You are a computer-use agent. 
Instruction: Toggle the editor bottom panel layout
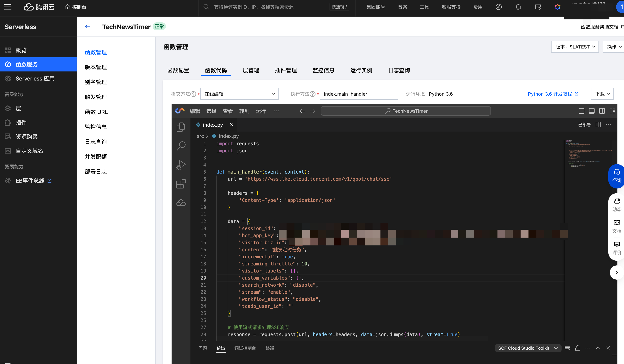click(592, 111)
